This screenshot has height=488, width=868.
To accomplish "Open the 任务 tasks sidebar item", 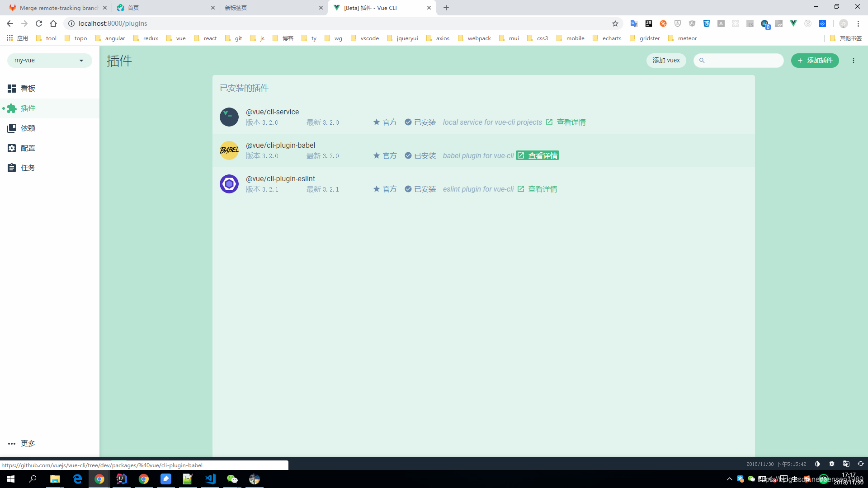I will 50,168.
